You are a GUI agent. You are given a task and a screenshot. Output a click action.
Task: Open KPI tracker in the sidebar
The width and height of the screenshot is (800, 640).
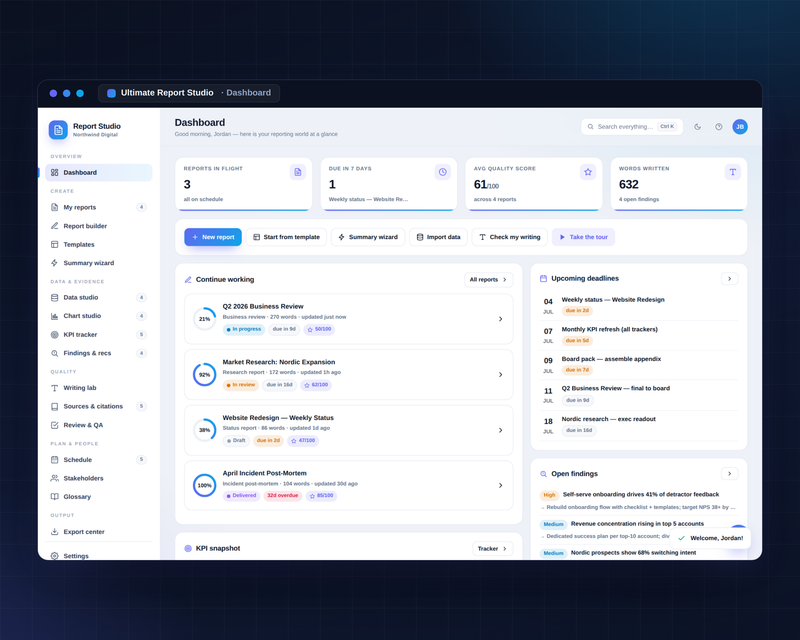coord(98,335)
